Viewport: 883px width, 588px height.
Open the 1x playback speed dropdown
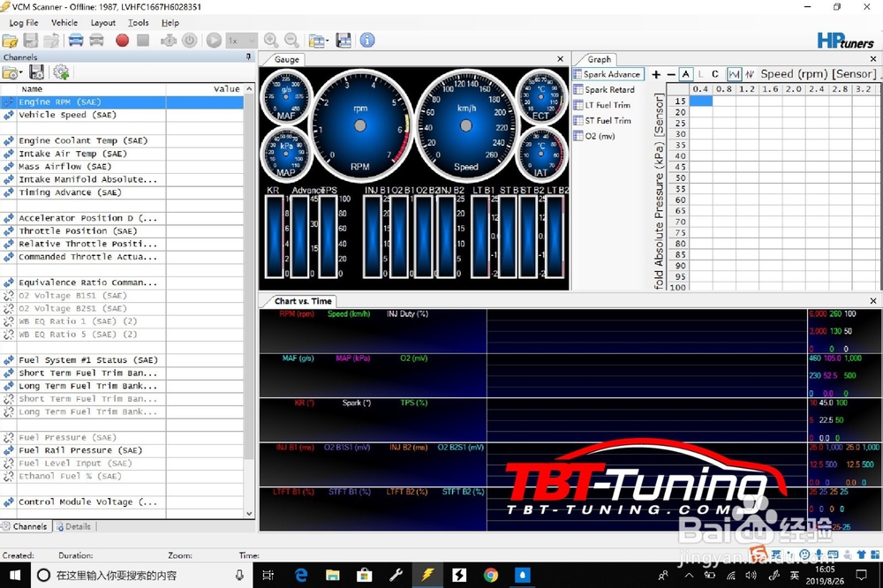coord(242,41)
